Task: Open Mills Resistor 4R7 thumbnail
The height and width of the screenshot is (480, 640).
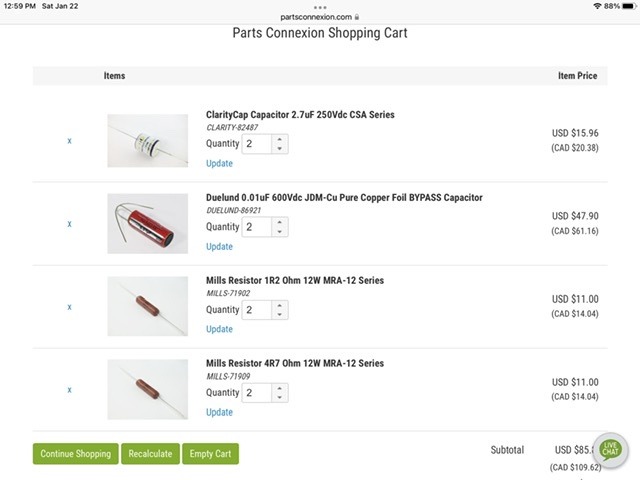Action: [x=148, y=389]
